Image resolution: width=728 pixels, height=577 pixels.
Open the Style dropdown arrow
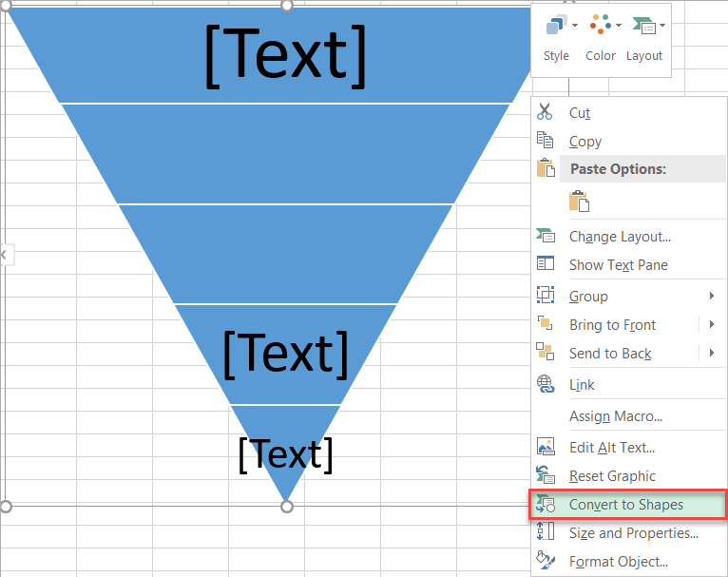(575, 25)
